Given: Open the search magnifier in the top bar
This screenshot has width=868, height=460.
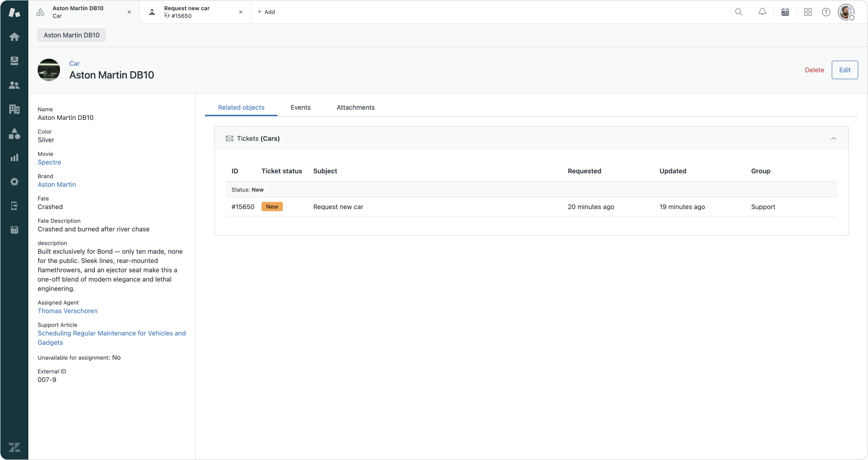Looking at the screenshot, I should (739, 12).
